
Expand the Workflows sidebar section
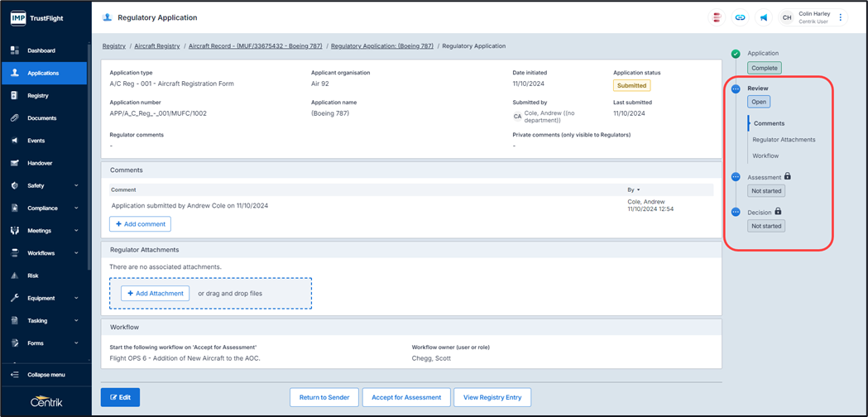(76, 253)
